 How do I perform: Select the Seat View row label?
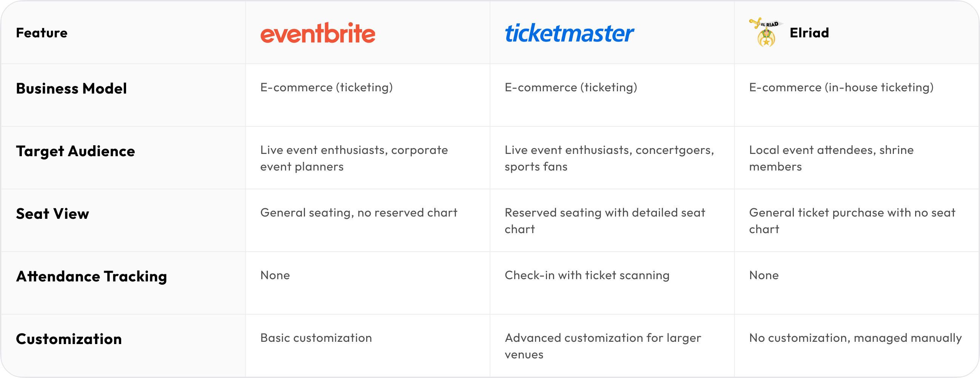coord(52,214)
